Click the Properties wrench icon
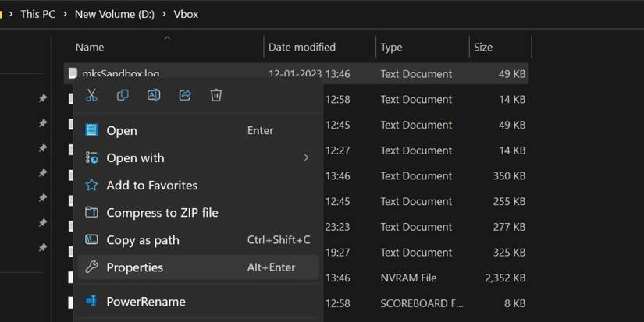644x322 pixels. [x=91, y=267]
